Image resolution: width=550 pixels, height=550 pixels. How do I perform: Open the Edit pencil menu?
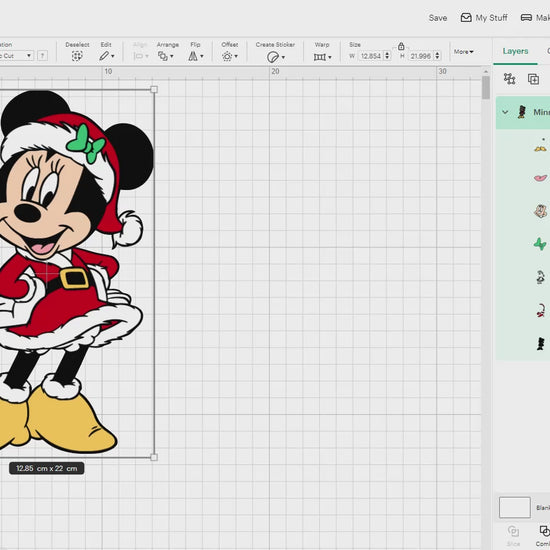pos(106,56)
